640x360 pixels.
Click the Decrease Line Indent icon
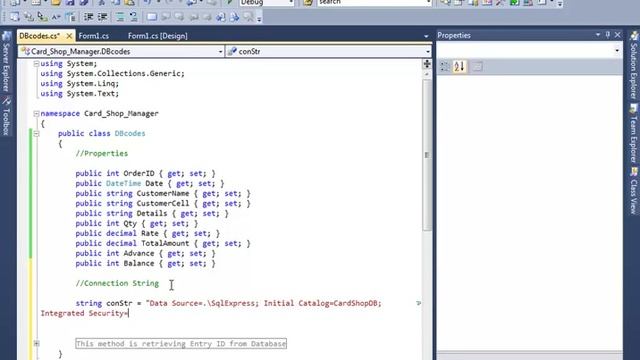pos(89,17)
